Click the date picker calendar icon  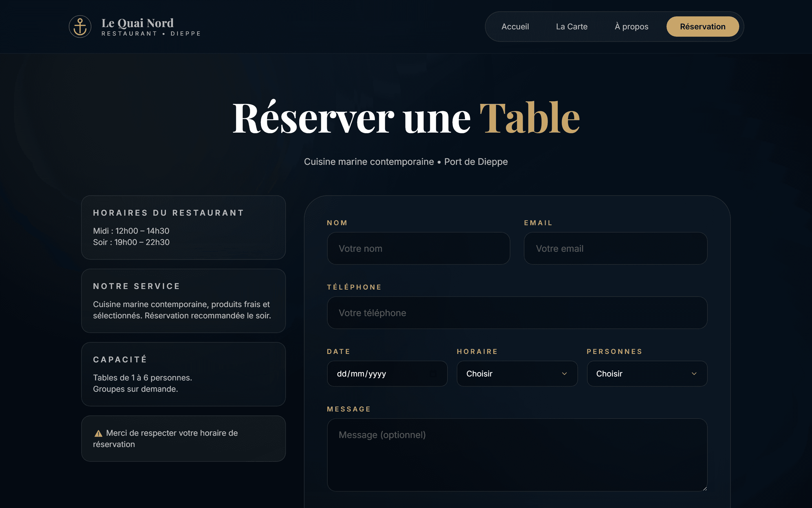click(433, 374)
